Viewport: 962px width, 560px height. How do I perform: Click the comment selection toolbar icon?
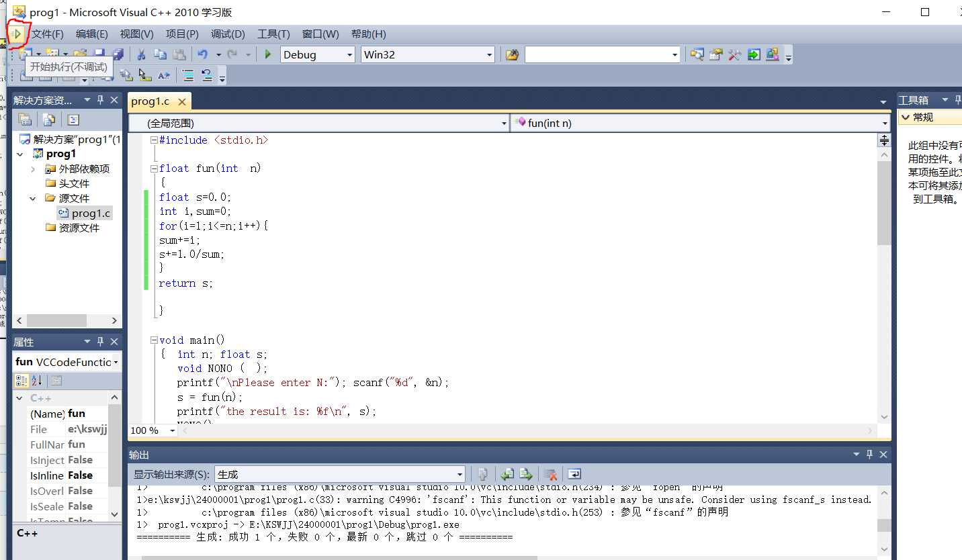coord(189,75)
